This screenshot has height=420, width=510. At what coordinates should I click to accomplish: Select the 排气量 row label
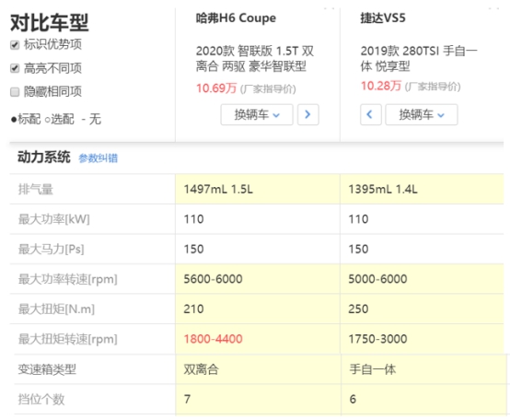pyautogui.click(x=36, y=189)
